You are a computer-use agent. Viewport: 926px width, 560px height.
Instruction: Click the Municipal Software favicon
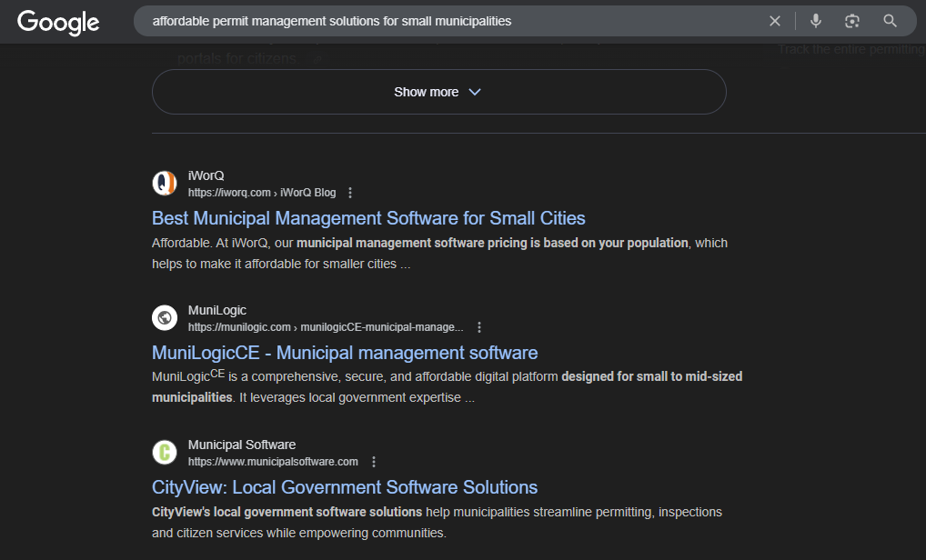pyautogui.click(x=165, y=453)
